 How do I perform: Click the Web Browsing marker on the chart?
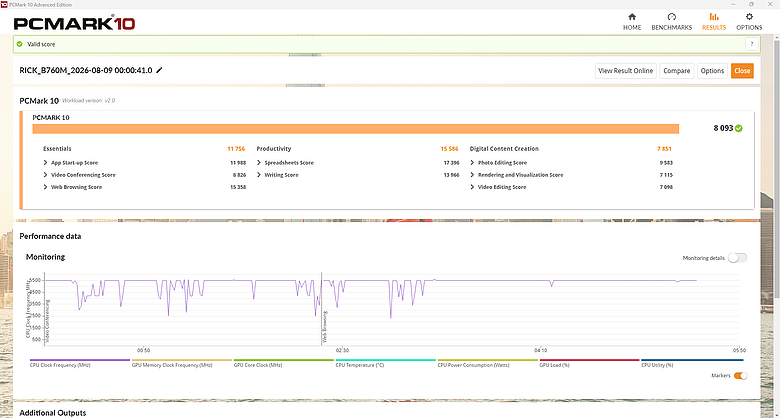(325, 327)
